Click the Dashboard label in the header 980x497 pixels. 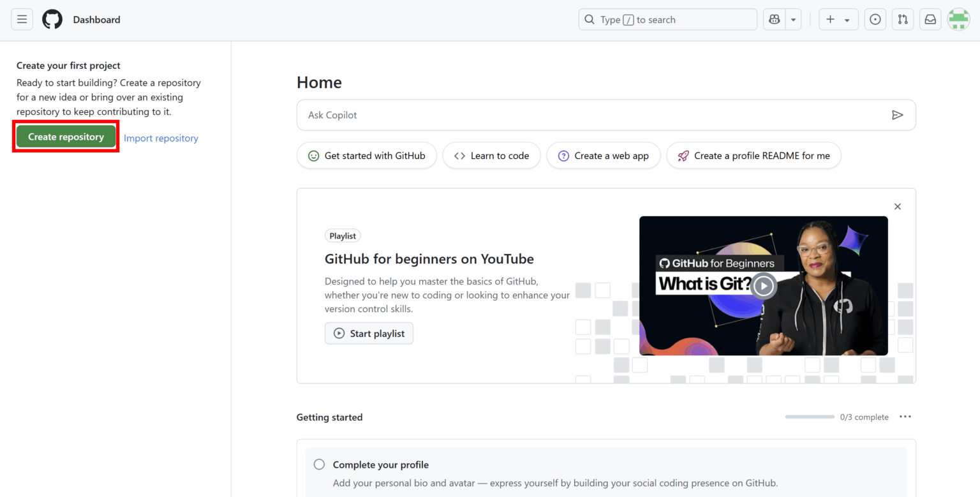click(96, 19)
